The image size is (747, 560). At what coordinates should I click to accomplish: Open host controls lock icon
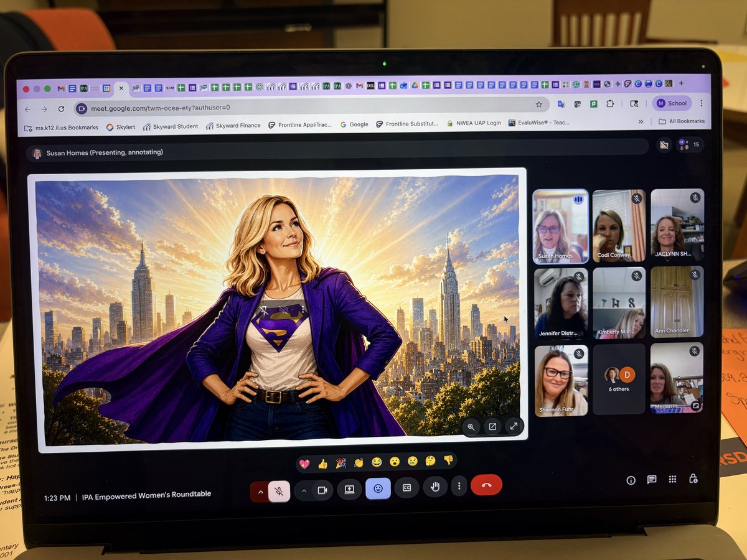(x=693, y=478)
